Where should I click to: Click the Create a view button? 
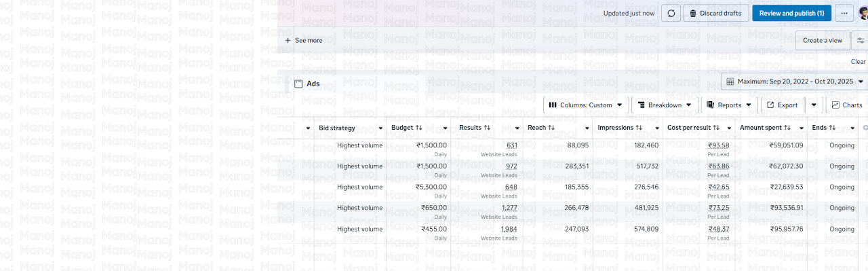(823, 40)
